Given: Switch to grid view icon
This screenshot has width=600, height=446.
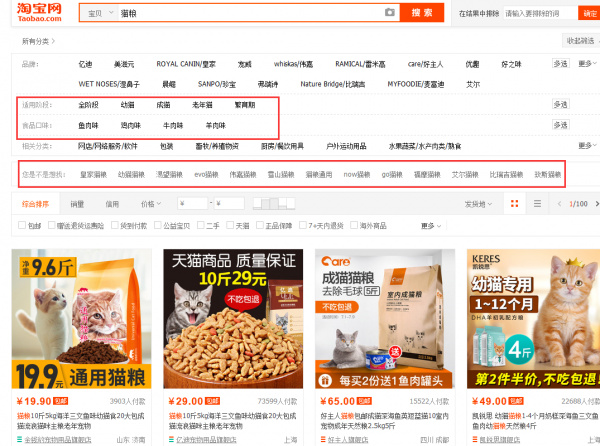Looking at the screenshot, I should tap(515, 203).
